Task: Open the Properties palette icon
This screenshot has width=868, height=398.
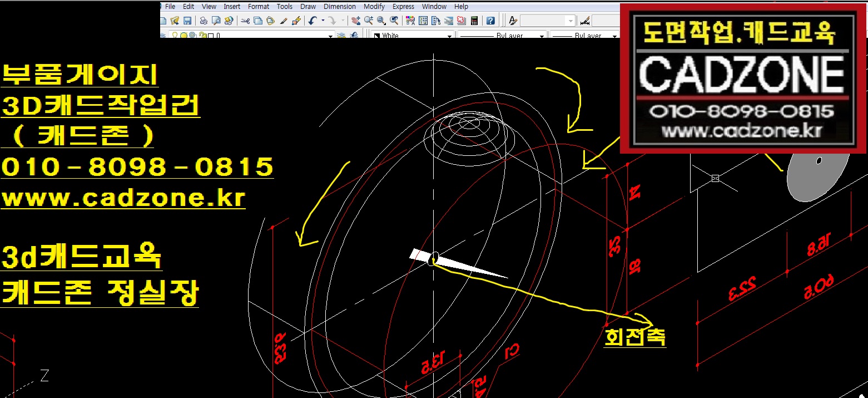Action: pos(410,21)
